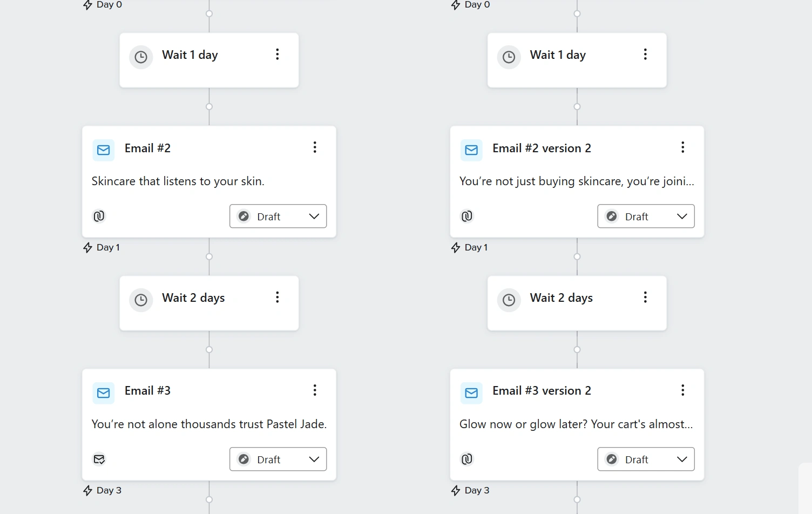Open options menu for Email #3
The image size is (812, 514).
(x=315, y=390)
